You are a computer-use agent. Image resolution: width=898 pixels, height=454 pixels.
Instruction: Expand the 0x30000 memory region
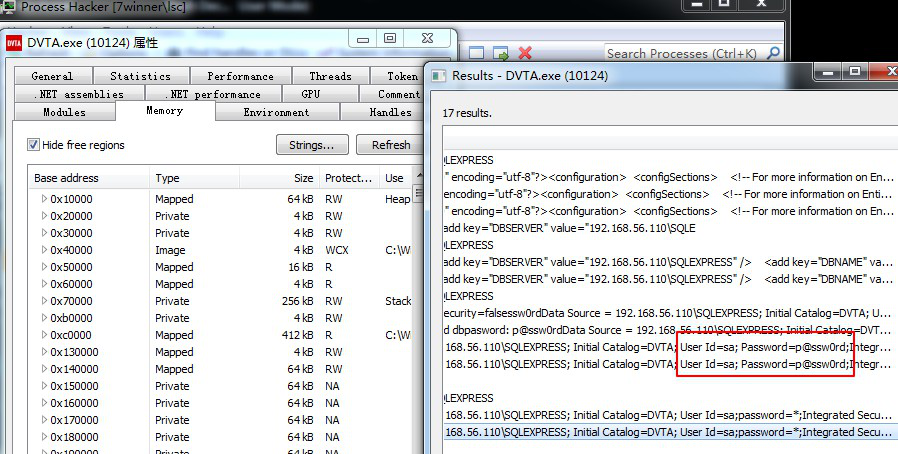(44, 233)
